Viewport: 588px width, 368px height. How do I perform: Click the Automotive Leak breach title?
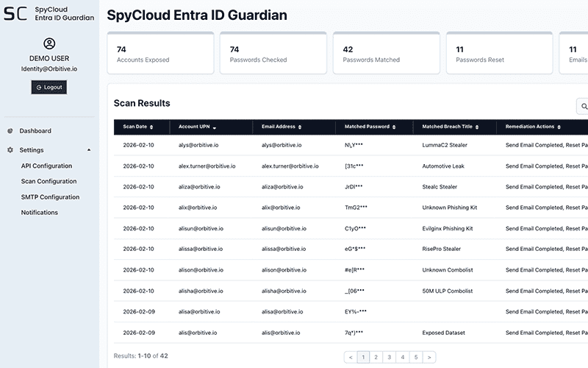tap(443, 166)
